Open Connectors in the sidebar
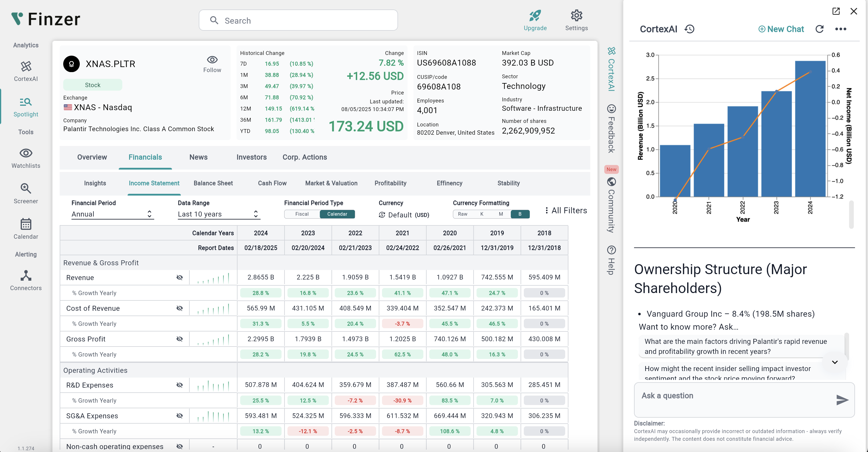Screen dimensions: 868x452 click(26, 280)
